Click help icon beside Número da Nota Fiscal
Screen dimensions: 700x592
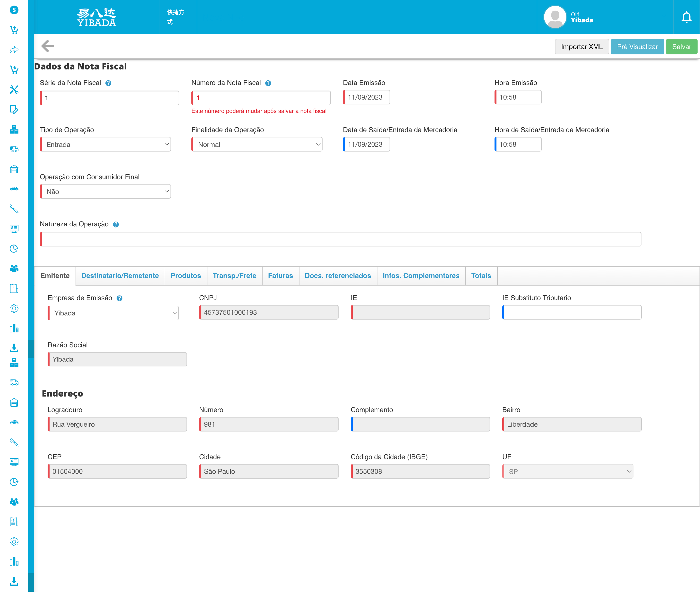pyautogui.click(x=268, y=83)
